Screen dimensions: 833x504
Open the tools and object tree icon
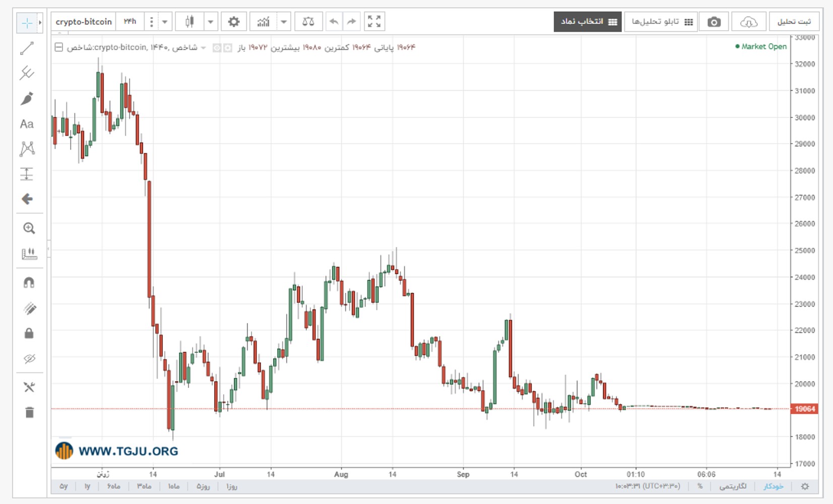pyautogui.click(x=29, y=387)
